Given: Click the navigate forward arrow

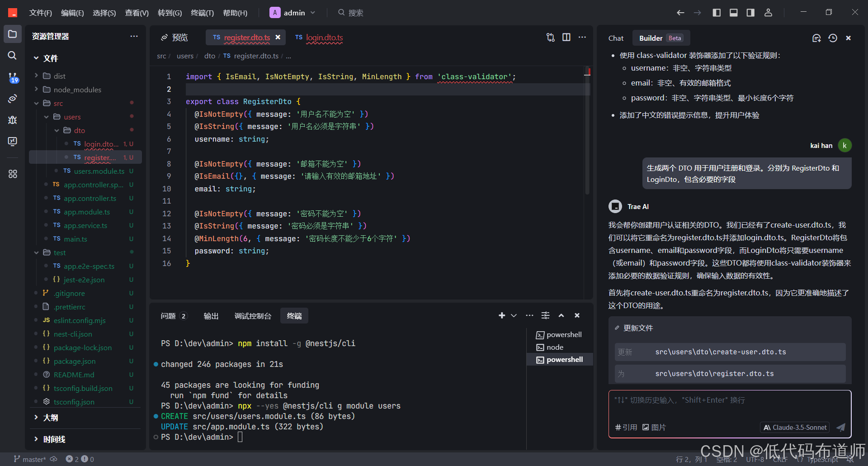Looking at the screenshot, I should (x=698, y=13).
